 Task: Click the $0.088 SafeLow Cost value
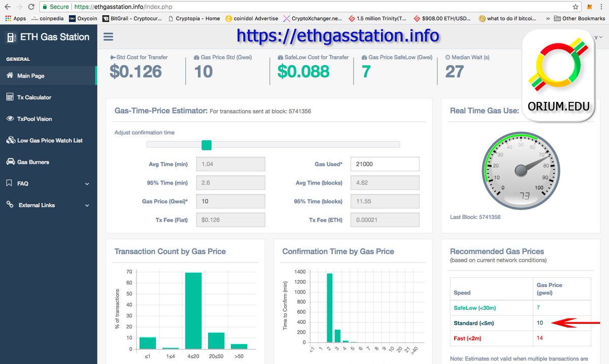click(303, 71)
